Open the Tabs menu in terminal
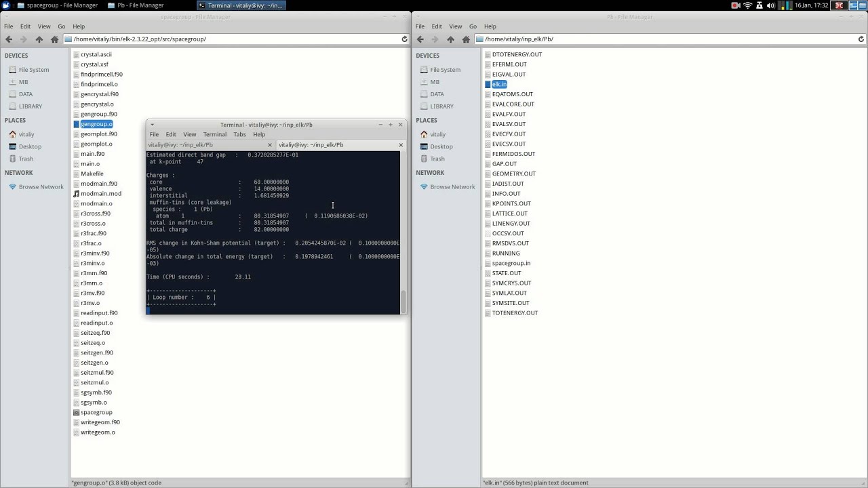 [239, 134]
